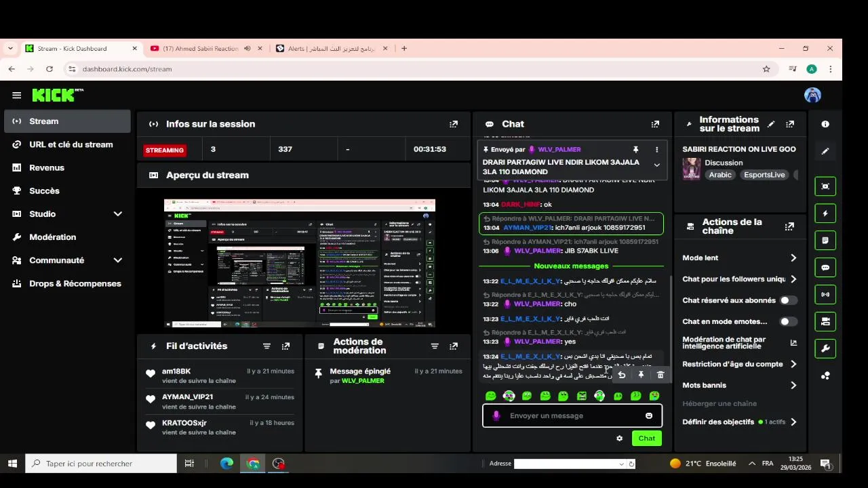The image size is (868, 488).
Task: Open the WLV_PALMER link in Actions de modération
Action: (363, 381)
